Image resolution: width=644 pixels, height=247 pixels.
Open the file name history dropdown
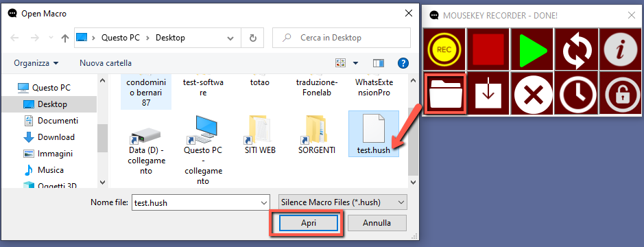[263, 202]
